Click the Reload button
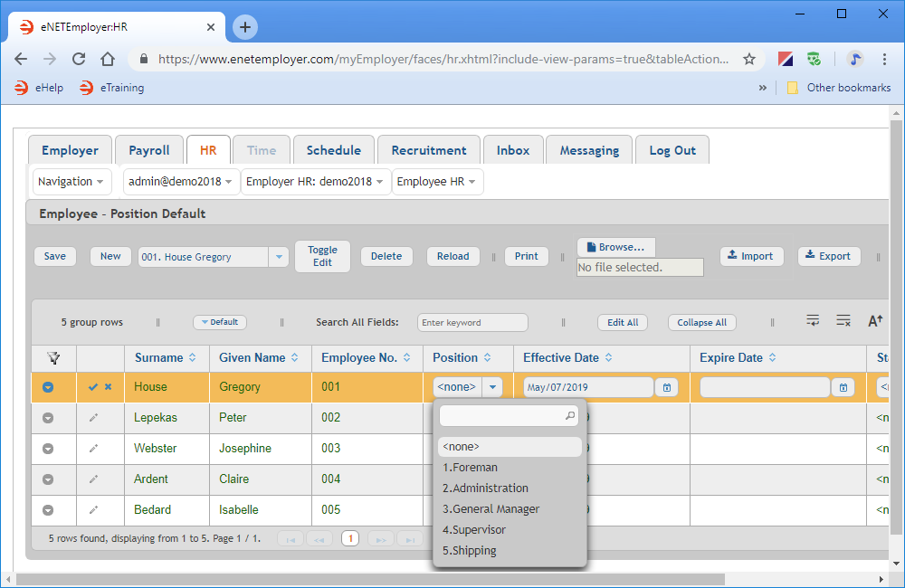Image resolution: width=905 pixels, height=588 pixels. tap(452, 256)
